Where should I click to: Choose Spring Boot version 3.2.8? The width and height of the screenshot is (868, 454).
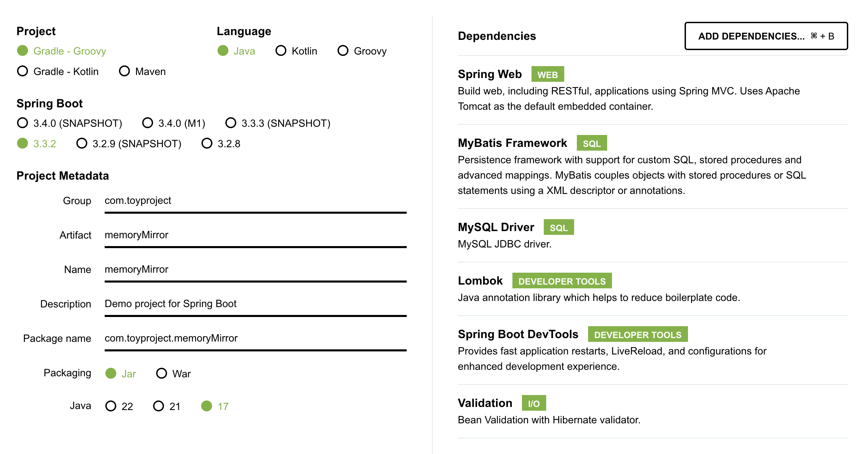point(207,143)
